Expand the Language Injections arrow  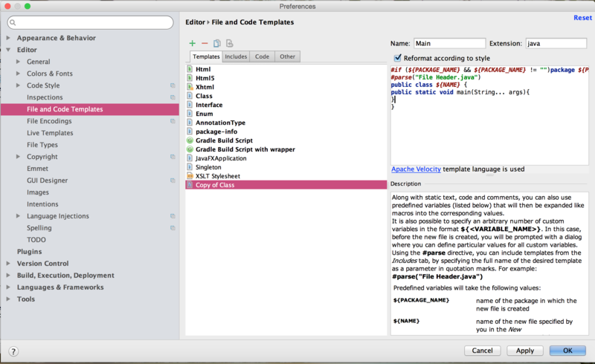(x=18, y=215)
